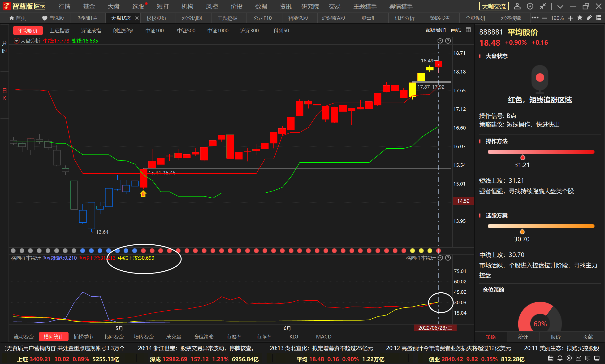Screen dimensions: 605x364
Task: Click the 超级叠加 overlay button
Action: coord(436,30)
